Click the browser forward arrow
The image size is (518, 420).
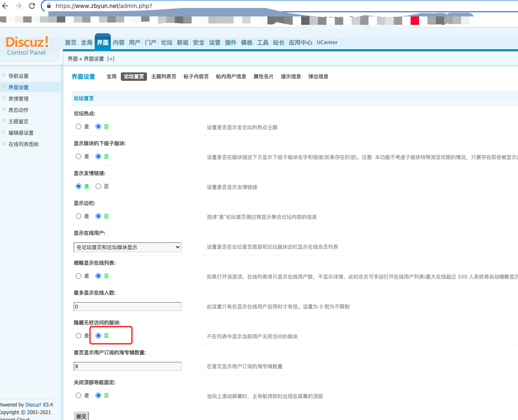click(19, 6)
